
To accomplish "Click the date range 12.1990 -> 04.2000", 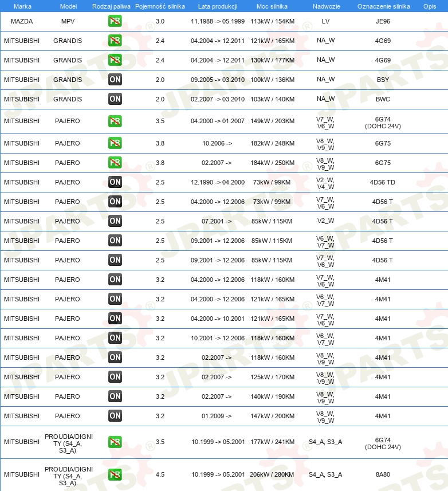I will (x=218, y=182).
